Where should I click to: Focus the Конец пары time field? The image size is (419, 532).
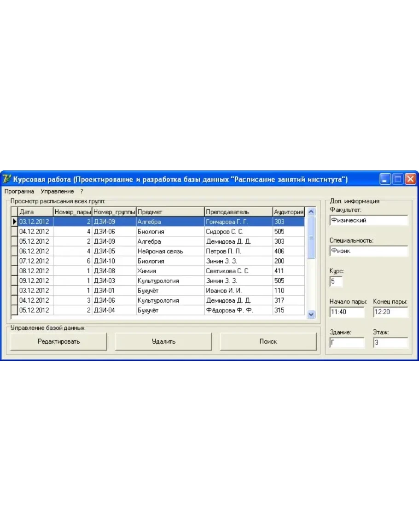pyautogui.click(x=390, y=312)
